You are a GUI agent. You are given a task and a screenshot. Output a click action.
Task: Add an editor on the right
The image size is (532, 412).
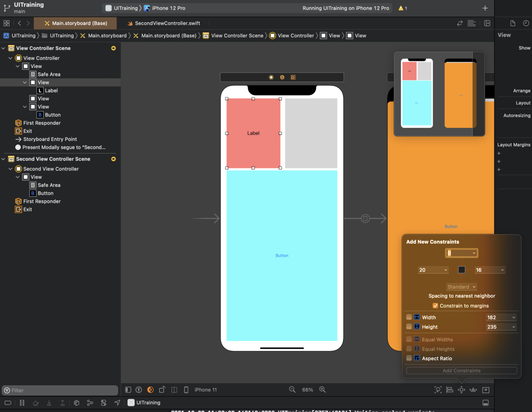487,23
